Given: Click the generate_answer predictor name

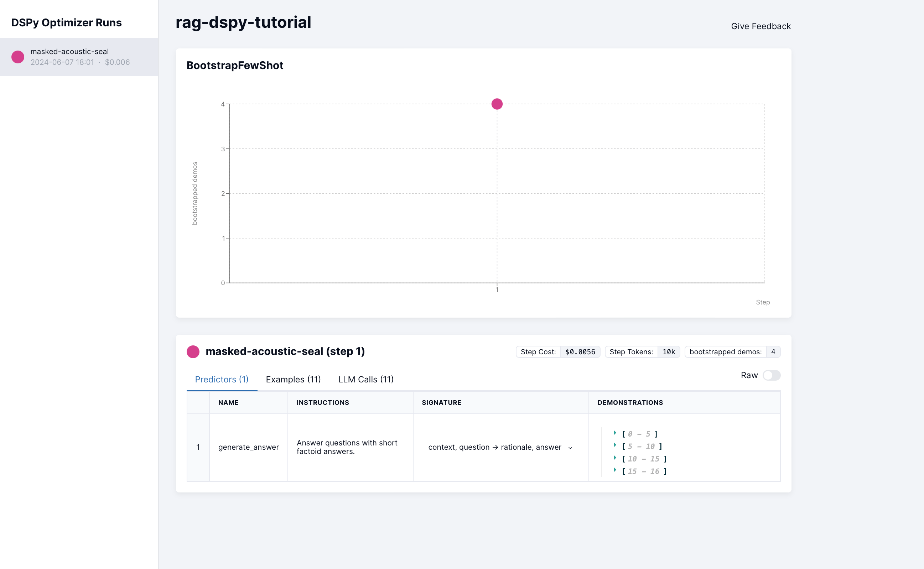Looking at the screenshot, I should 248,447.
